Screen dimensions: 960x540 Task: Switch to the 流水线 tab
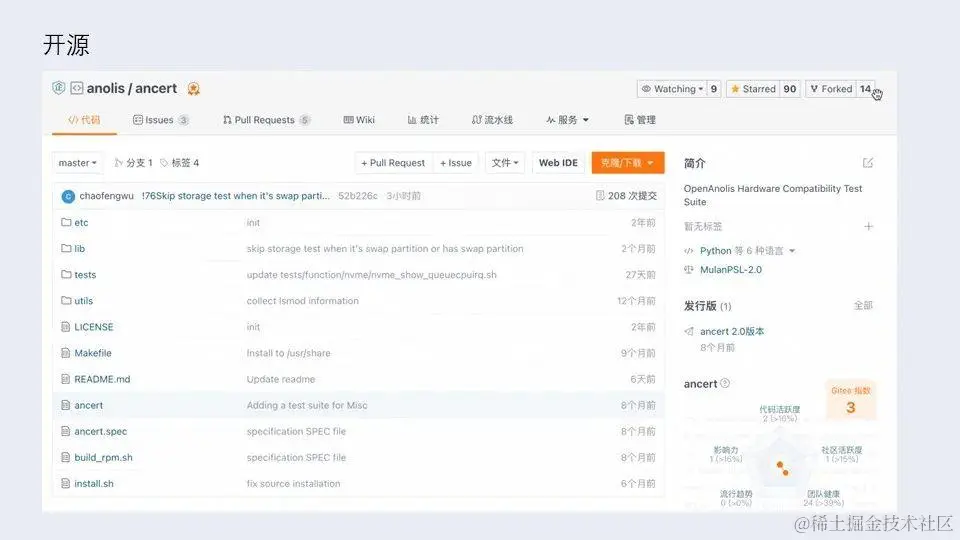(492, 120)
